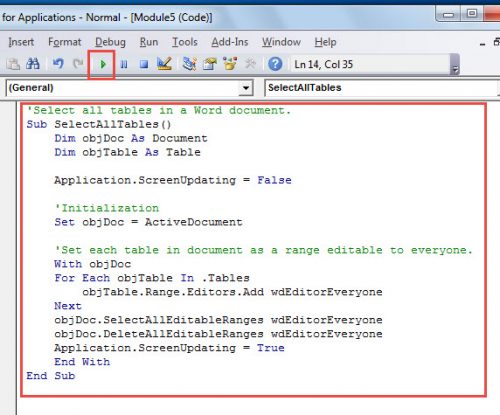The image size is (500, 415).
Task: Click the Undo arrow icon
Action: pyautogui.click(x=58, y=63)
